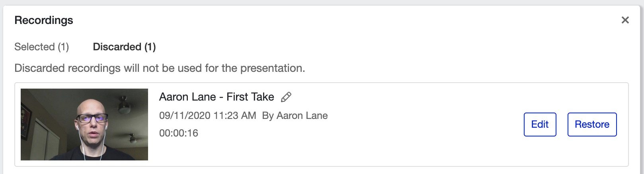The image size is (644, 174).
Task: Click the 00:00:16 duration label
Action: (179, 133)
